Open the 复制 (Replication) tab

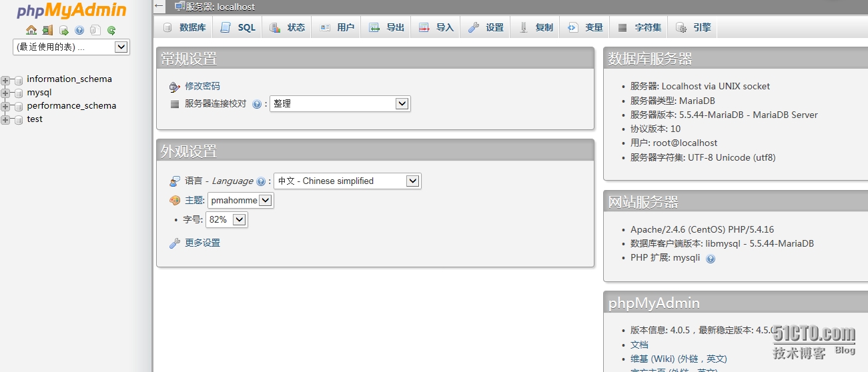(x=536, y=27)
